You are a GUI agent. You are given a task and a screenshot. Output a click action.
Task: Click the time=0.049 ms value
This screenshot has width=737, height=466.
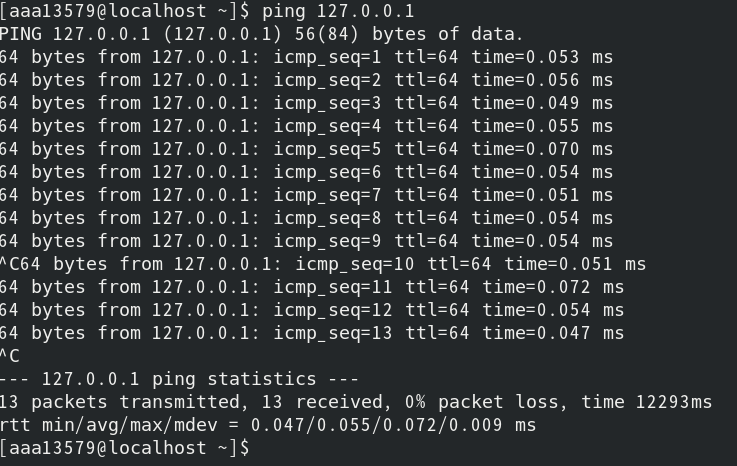[x=542, y=103]
